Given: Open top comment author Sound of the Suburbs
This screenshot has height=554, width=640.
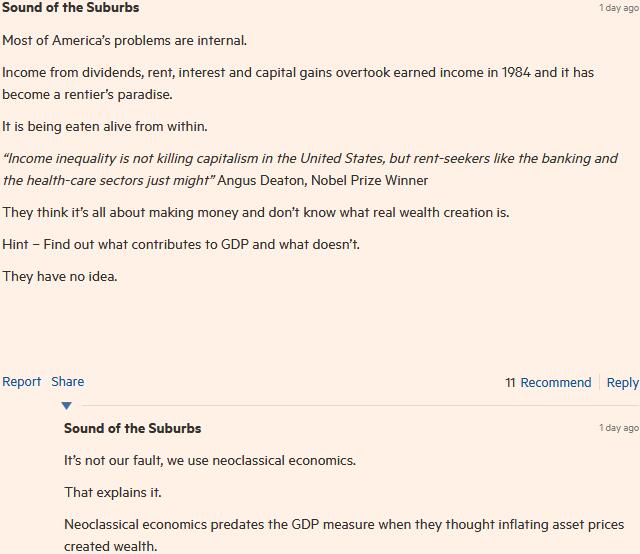Looking at the screenshot, I should 71,8.
